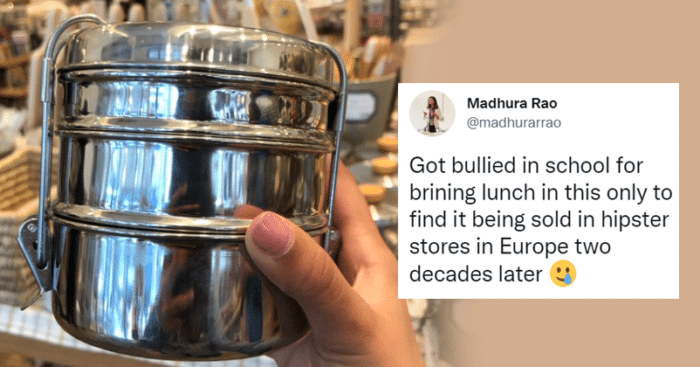Open the @madhurarrao handle link
Screen dimensions: 700x367
tap(513, 123)
